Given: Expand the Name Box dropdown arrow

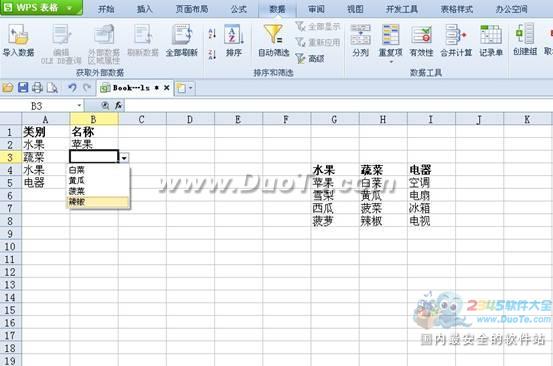Looking at the screenshot, I should coord(79,105).
